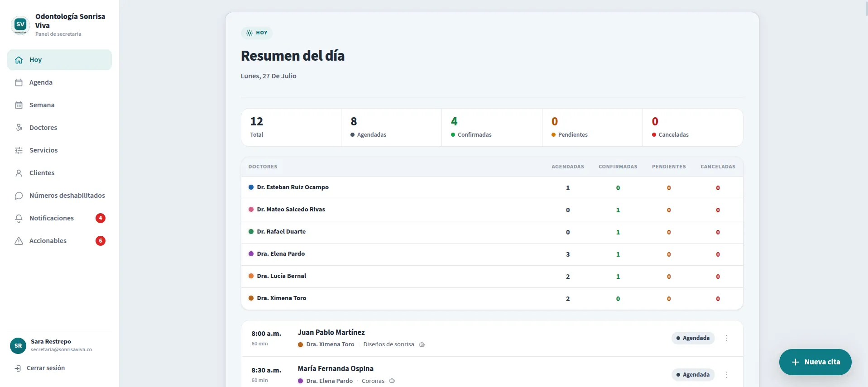Click the date Lunes, 27 De Julio

(x=269, y=76)
